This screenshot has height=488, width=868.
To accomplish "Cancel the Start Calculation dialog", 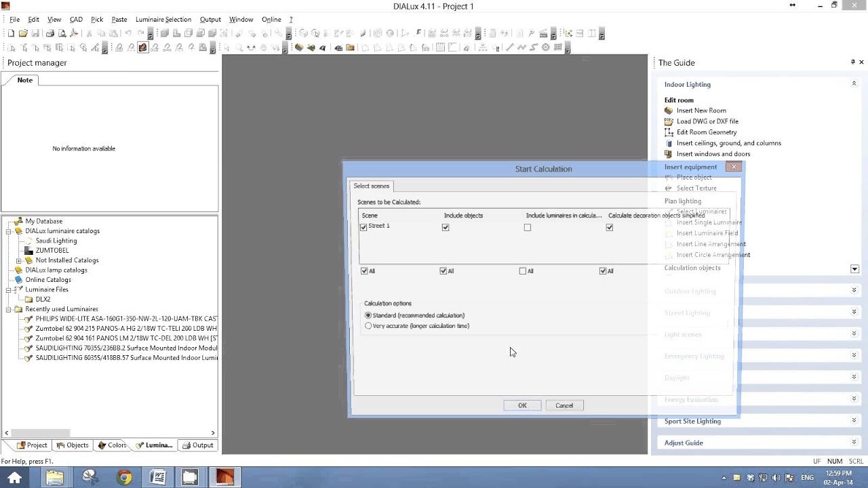I will click(x=564, y=405).
